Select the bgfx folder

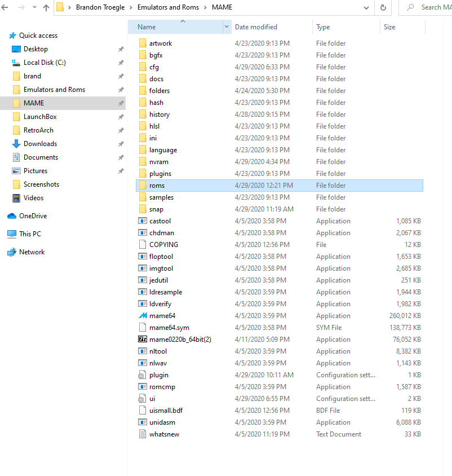(x=156, y=55)
